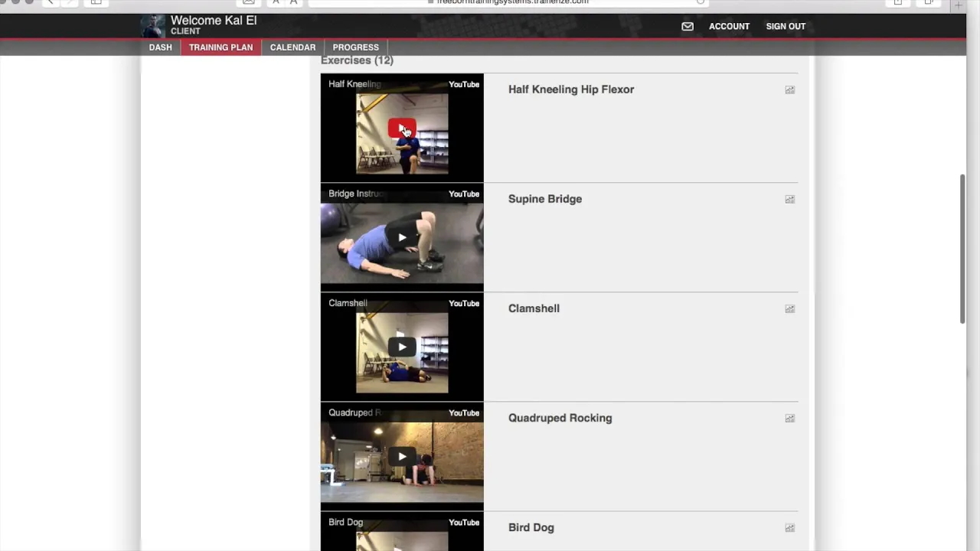The height and width of the screenshot is (551, 980).
Task: Click the Clamshell exercise name
Action: pos(534,308)
